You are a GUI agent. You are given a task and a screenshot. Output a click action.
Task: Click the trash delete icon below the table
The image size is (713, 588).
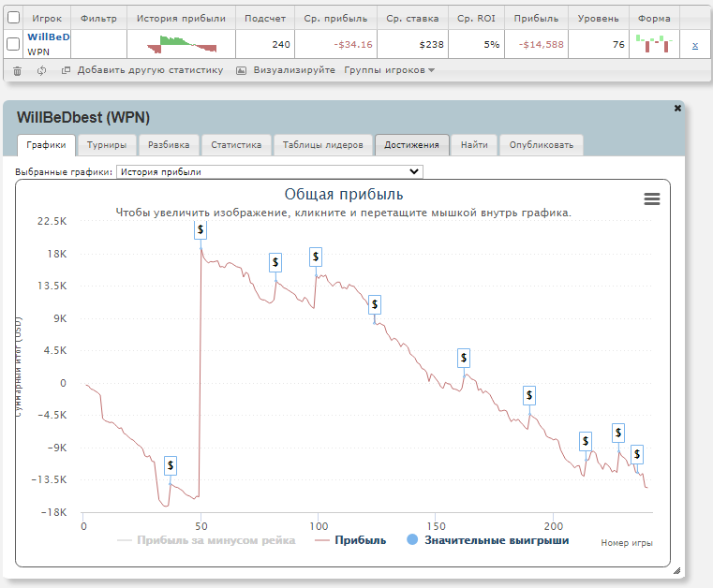click(17, 70)
